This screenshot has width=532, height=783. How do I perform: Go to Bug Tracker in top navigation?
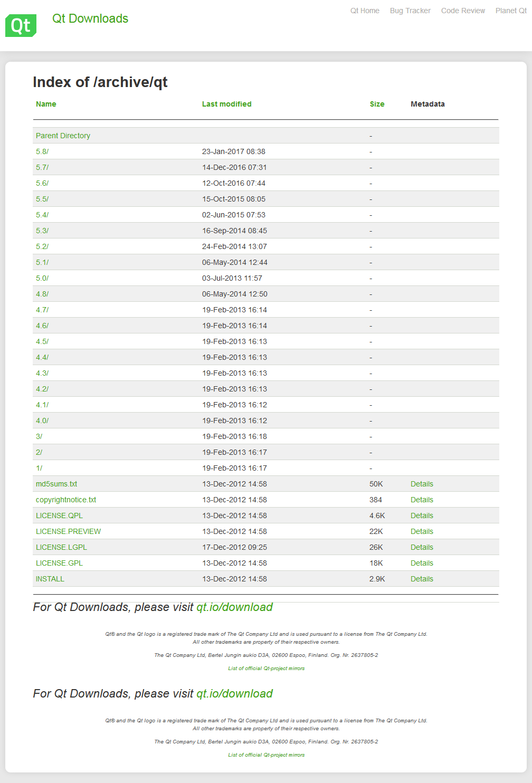pyautogui.click(x=410, y=11)
